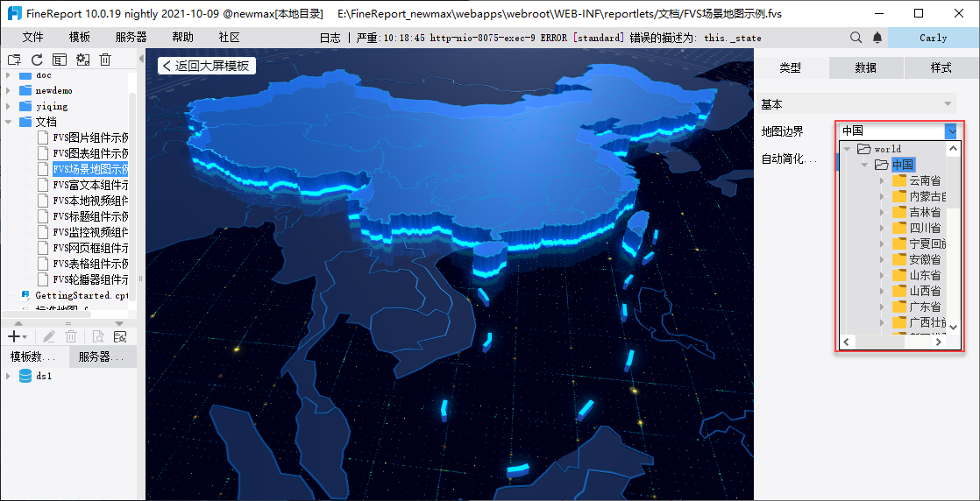Expand the doc folder in file tree
Screen dimensions: 980x501
click(x=8, y=75)
